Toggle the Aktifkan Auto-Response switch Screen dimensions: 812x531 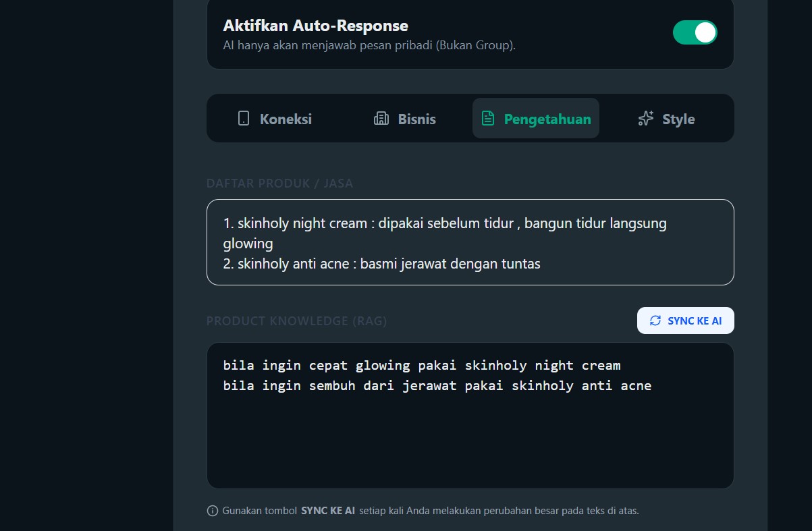(x=695, y=32)
